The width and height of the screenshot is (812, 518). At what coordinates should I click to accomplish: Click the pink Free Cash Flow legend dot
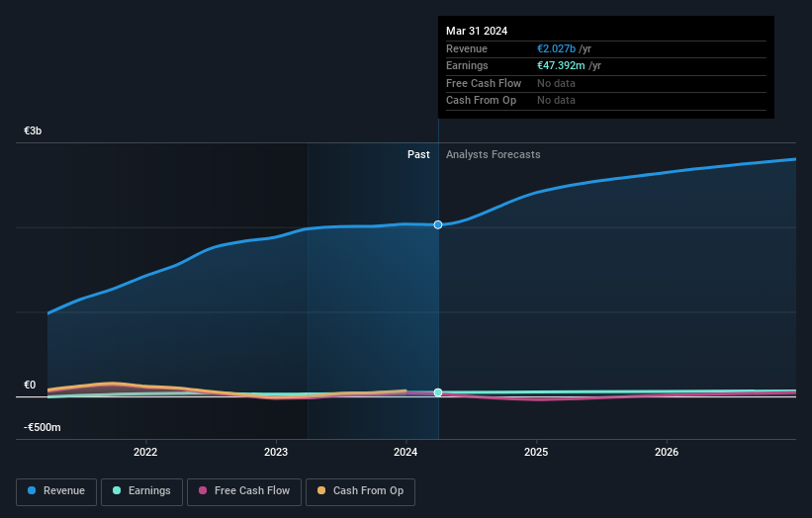point(203,490)
